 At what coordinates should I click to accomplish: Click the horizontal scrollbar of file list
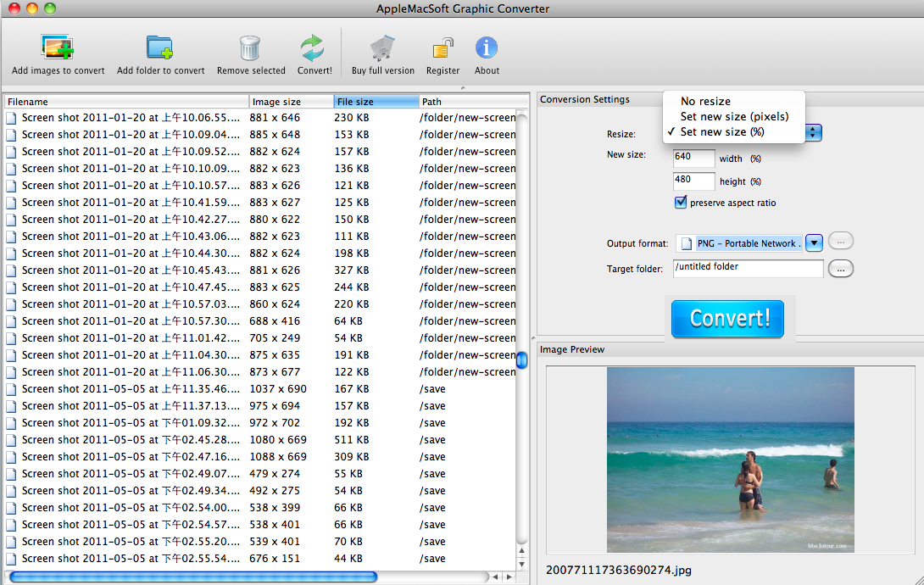click(x=193, y=577)
